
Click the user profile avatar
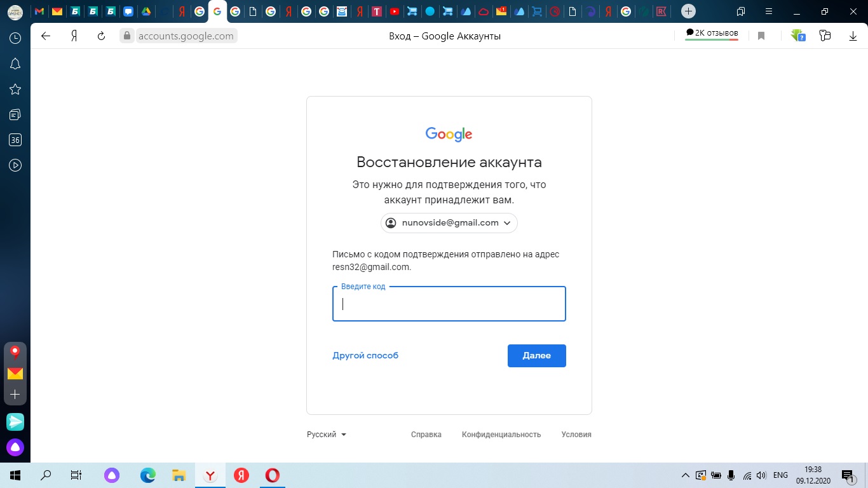coord(15,11)
